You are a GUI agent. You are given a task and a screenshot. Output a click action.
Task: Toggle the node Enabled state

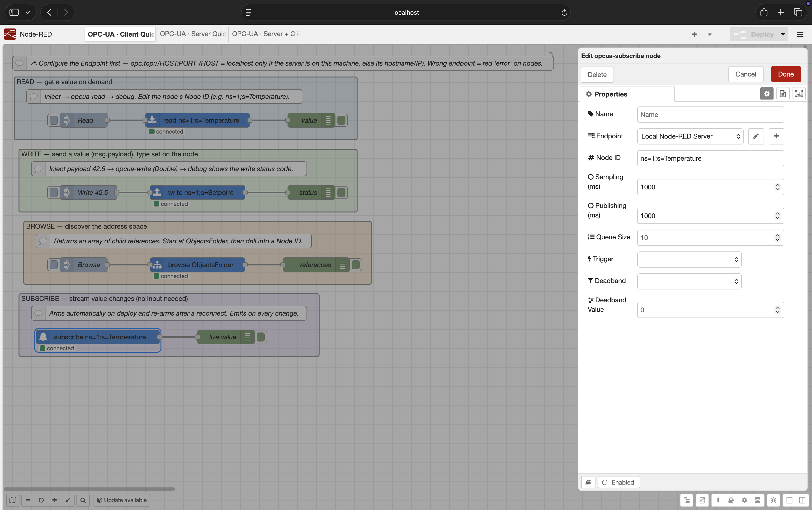(618, 482)
